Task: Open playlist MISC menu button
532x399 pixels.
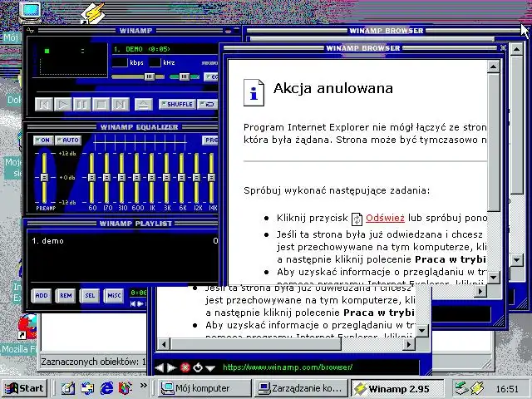Action: tap(114, 296)
